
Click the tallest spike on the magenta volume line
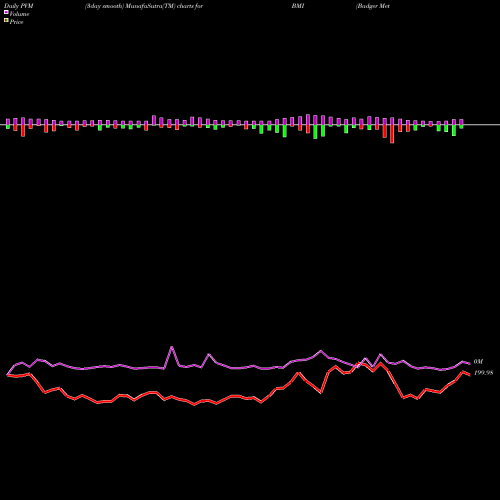[172, 347]
